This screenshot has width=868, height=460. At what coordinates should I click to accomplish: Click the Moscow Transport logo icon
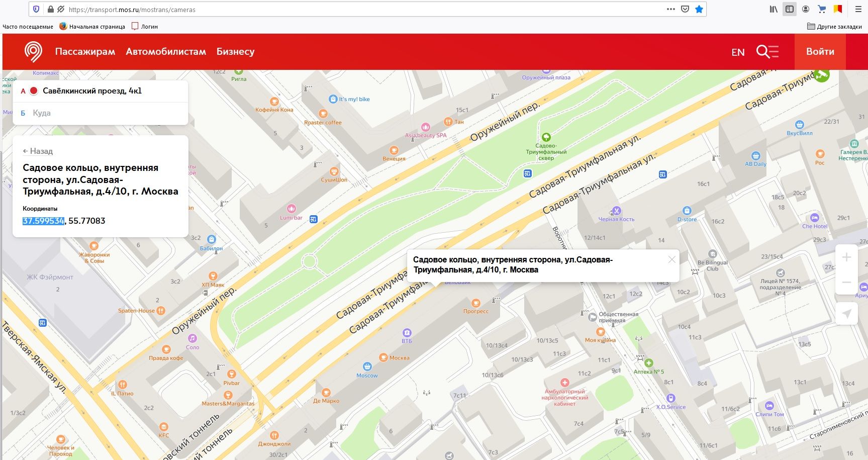tap(33, 51)
